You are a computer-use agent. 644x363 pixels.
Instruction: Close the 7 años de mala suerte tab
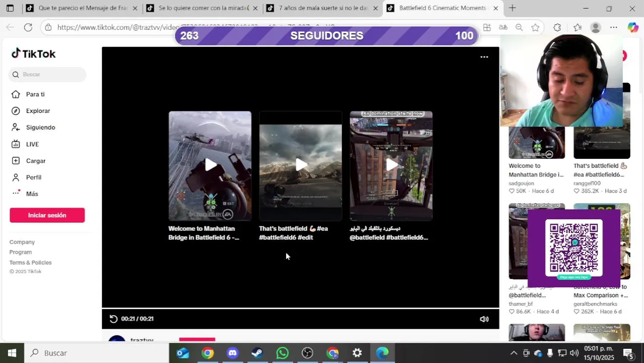coord(375,8)
